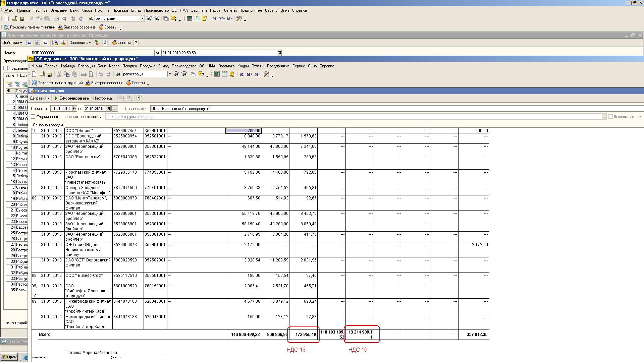
Task: Open the calendar picker beside the 31.01.2010 23:59:59 date
Action: [279, 53]
